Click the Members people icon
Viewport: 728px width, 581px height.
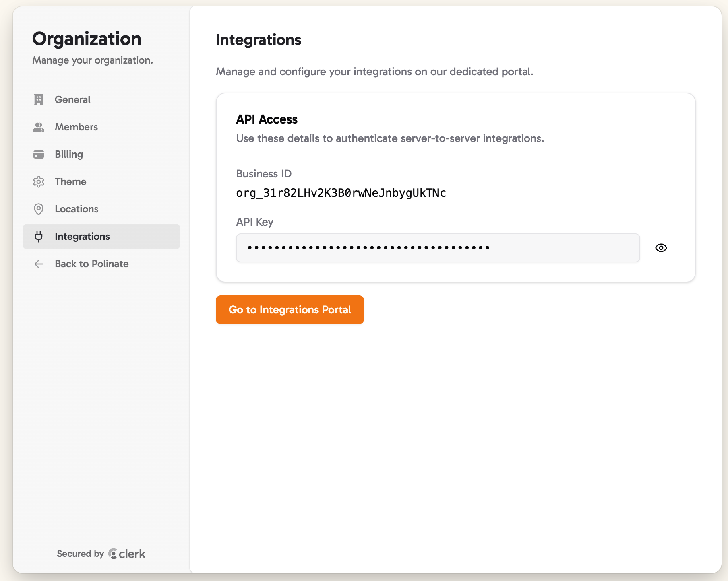(x=38, y=127)
